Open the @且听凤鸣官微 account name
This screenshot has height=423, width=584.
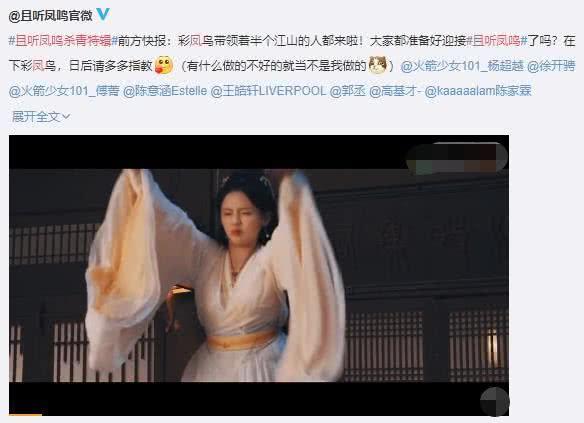[51, 16]
